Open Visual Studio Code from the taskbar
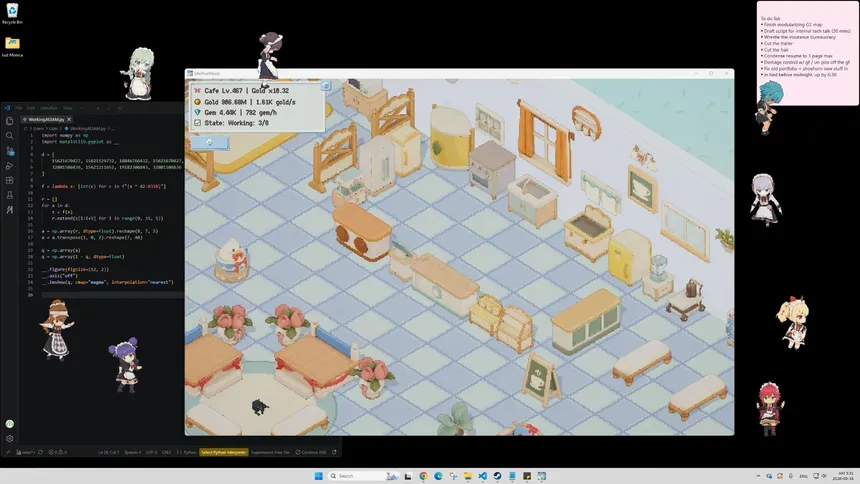Image resolution: width=860 pixels, height=484 pixels. (x=482, y=476)
